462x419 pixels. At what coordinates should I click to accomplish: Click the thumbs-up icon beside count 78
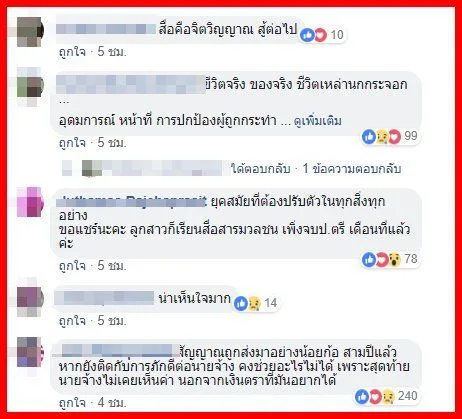(369, 259)
